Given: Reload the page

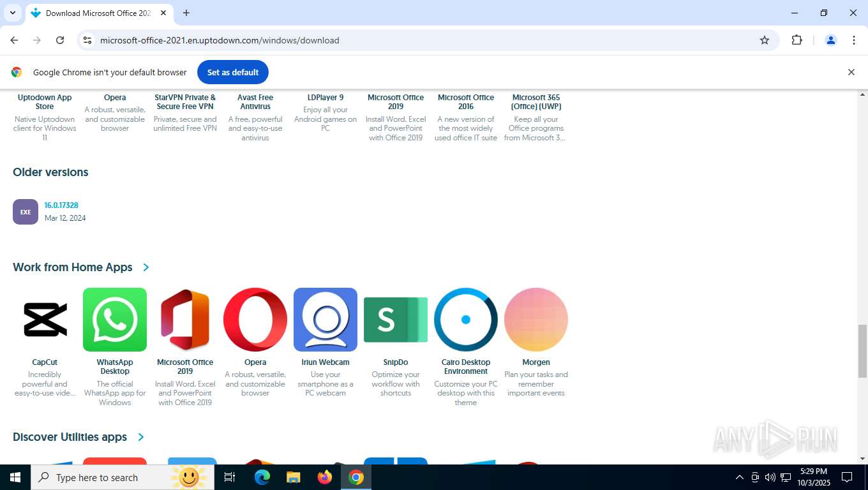Looking at the screenshot, I should [x=60, y=40].
